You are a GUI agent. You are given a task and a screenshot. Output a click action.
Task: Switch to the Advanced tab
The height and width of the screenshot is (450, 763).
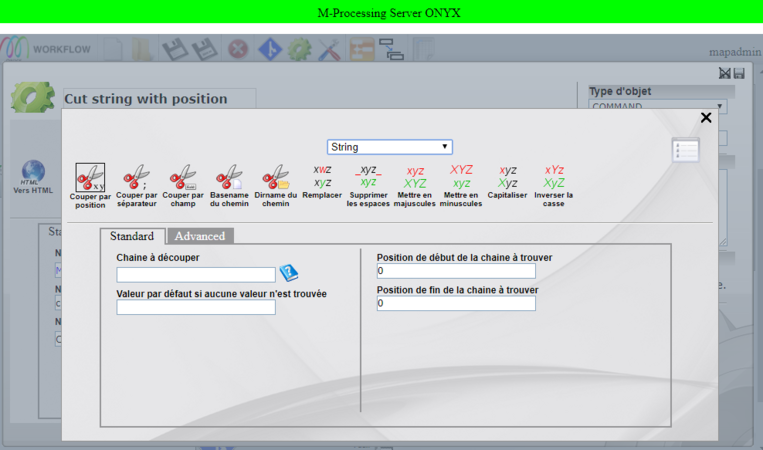click(x=200, y=237)
